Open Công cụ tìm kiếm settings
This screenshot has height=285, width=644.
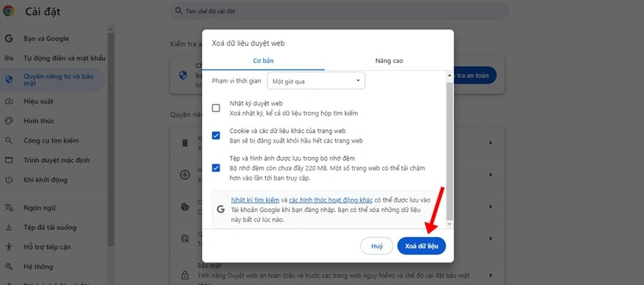click(x=51, y=140)
